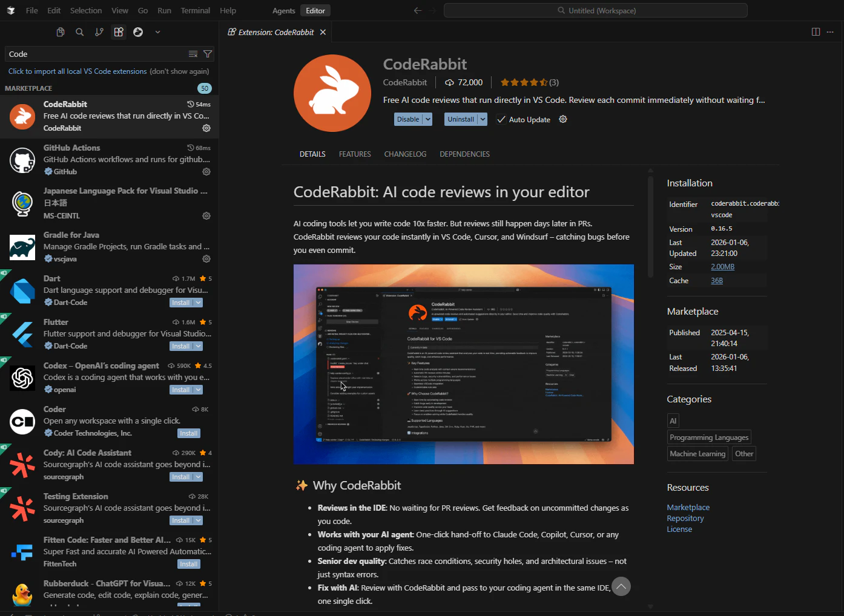Open the sidebar view right of Extensions
The width and height of the screenshot is (844, 616).
click(138, 32)
